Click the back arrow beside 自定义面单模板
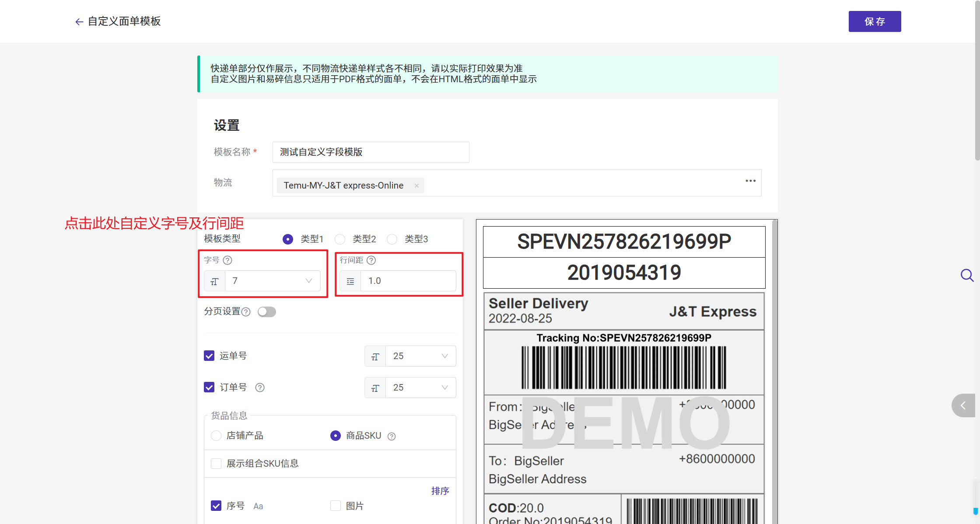The image size is (980, 524). (79, 21)
